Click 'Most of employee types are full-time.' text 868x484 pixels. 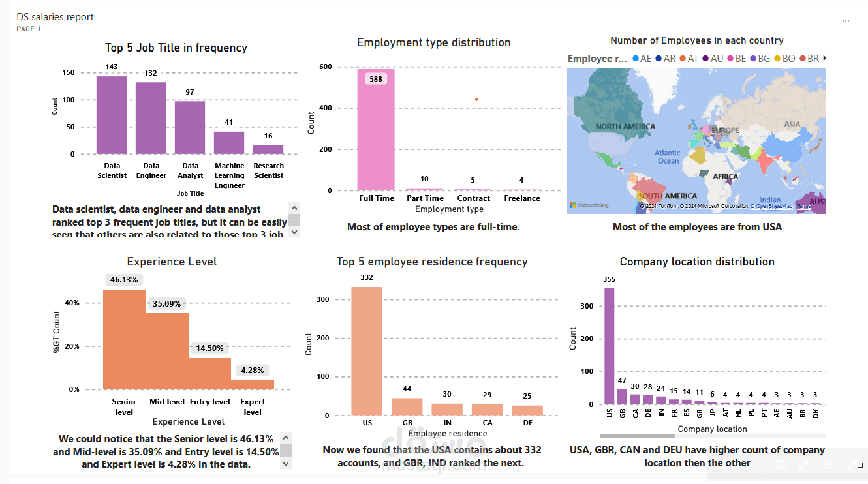(433, 227)
